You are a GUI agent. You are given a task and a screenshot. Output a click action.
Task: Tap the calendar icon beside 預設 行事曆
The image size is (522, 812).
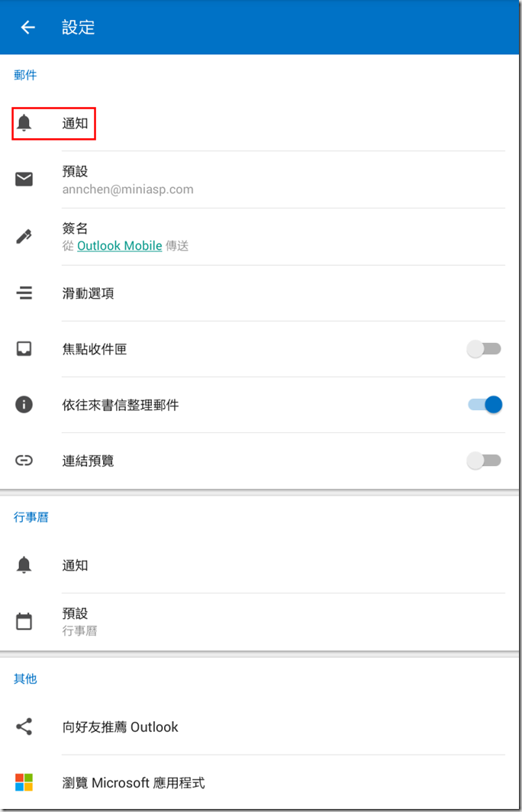tap(24, 621)
